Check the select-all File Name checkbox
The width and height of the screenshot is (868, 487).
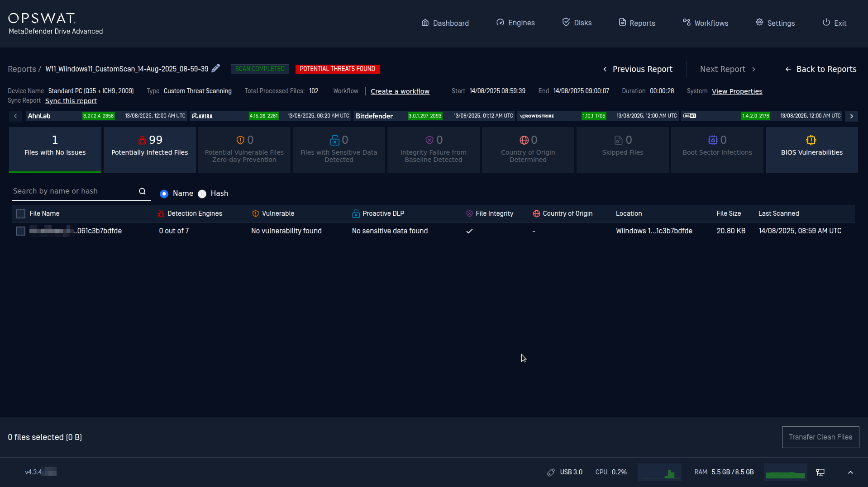(x=21, y=214)
